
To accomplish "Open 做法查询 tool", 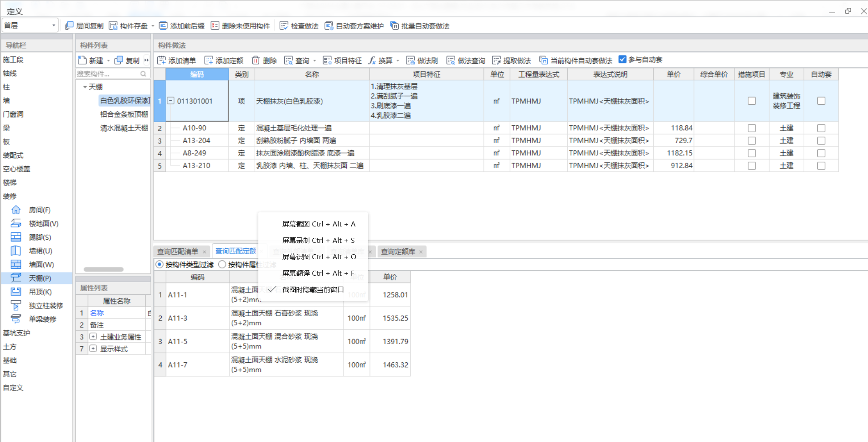I will point(466,60).
